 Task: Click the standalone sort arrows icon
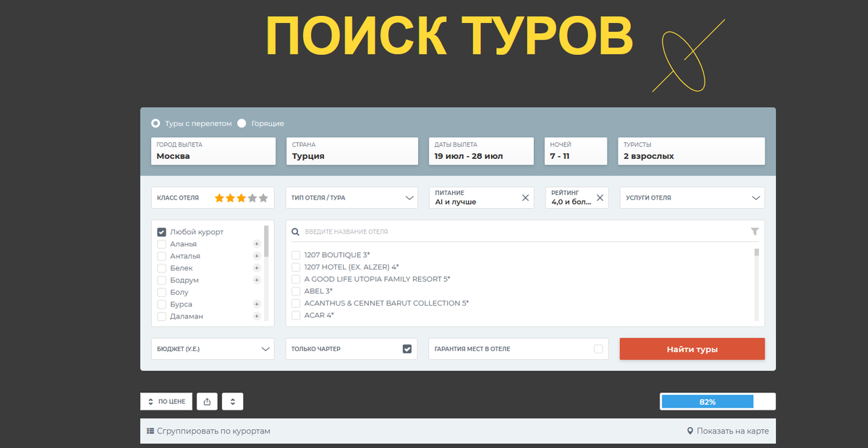232,401
